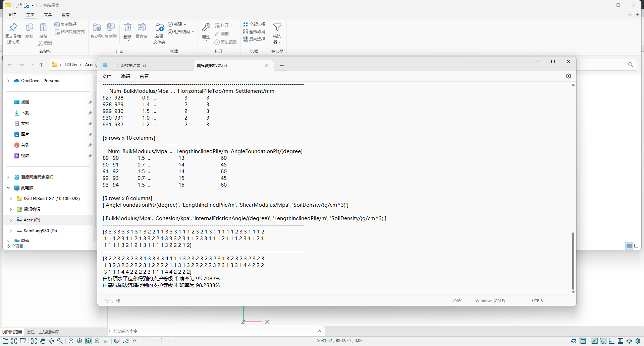Screen dimensions: 644x346
Task: Click the pan hand tool icon
Action: click(43, 341)
